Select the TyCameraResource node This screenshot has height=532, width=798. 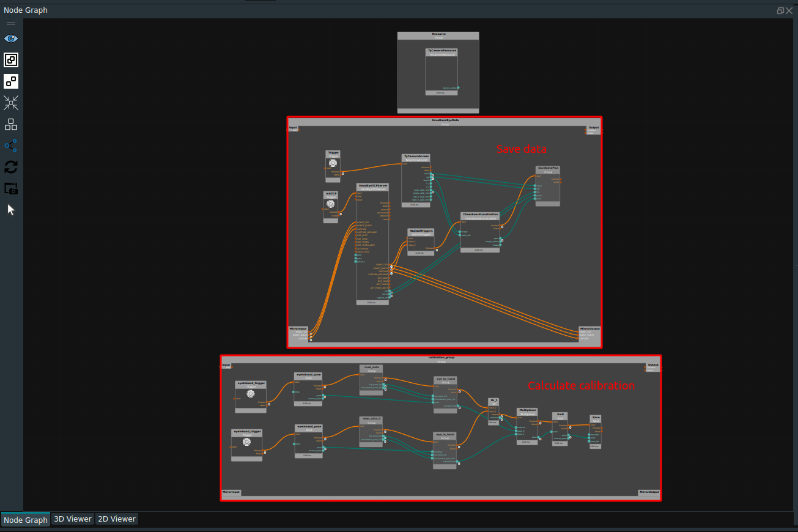[x=441, y=72]
